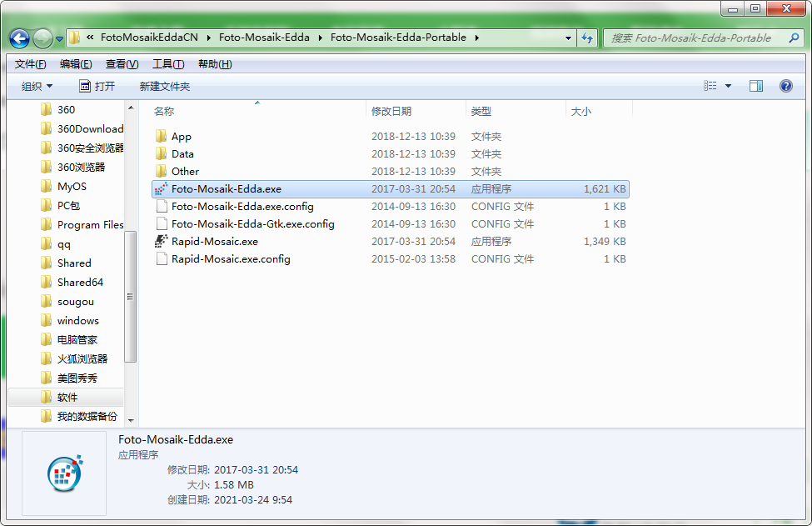Open the 文件(F) menu
Image resolution: width=812 pixels, height=526 pixels.
pyautogui.click(x=30, y=64)
